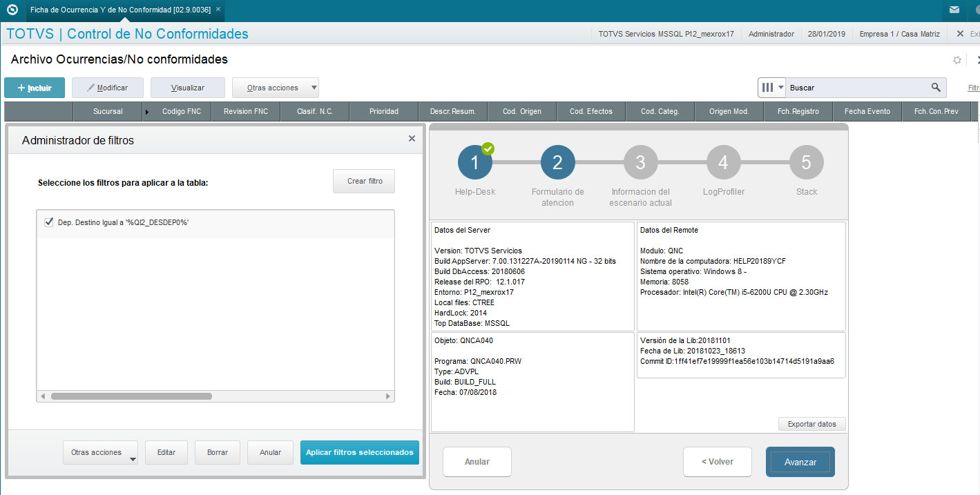Screen dimensions: 980x495
Task: Click the Revision FNC column header
Action: pyautogui.click(x=246, y=111)
